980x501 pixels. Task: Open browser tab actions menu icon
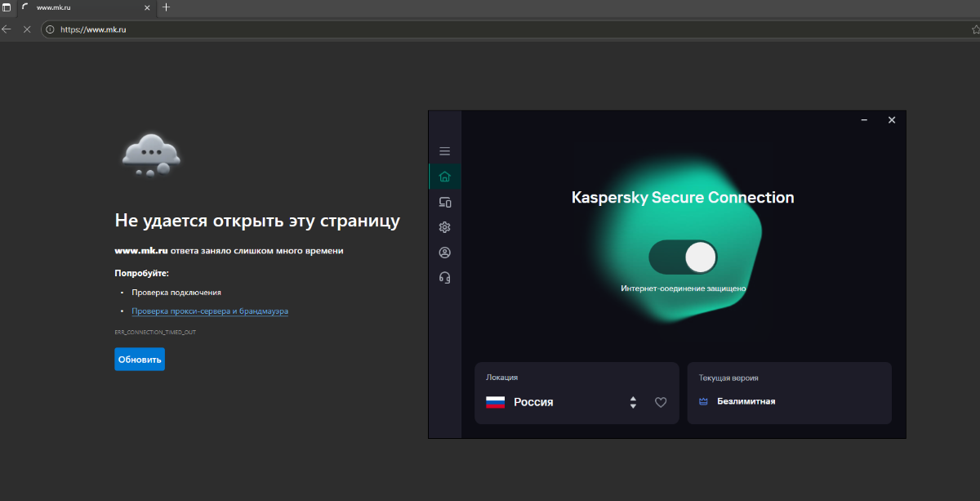point(6,7)
